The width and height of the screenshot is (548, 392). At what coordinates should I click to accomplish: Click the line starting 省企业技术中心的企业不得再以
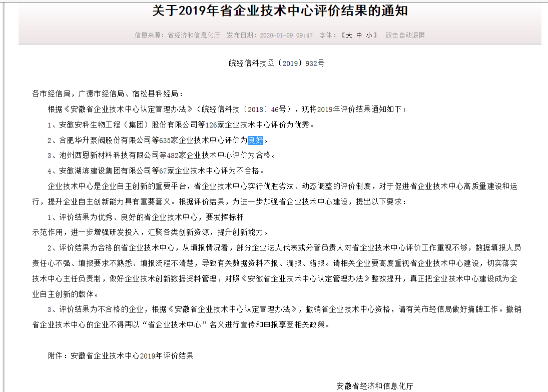(x=181, y=324)
